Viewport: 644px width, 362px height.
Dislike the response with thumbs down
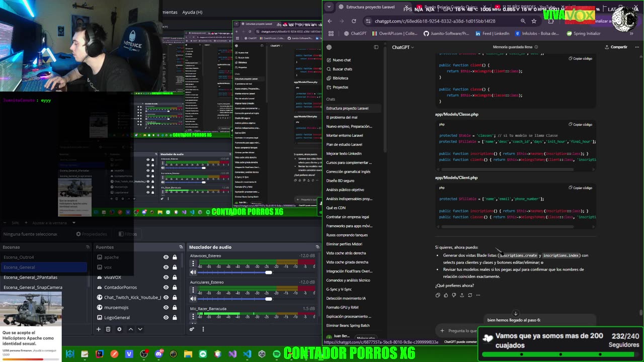click(454, 295)
